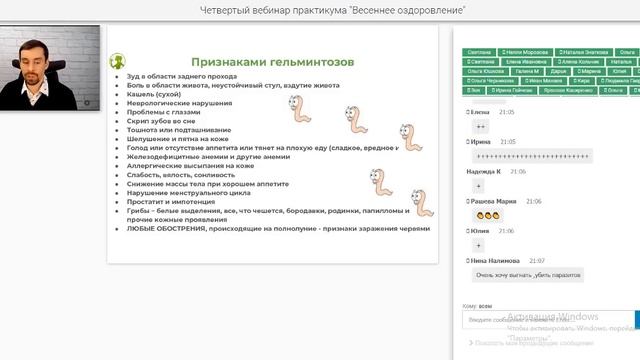Select participant tag Ирина Гайчева
Viewport: 640px width, 360px height.
pyautogui.click(x=512, y=90)
